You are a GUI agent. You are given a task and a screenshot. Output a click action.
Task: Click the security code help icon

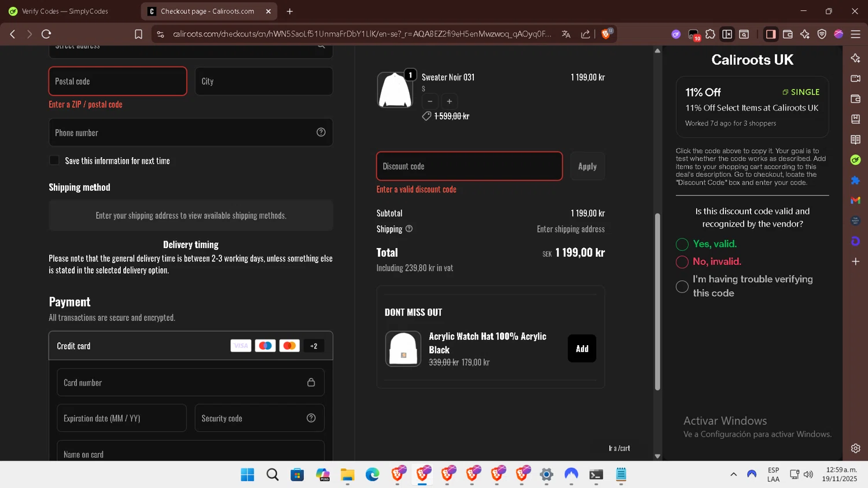coord(311,418)
